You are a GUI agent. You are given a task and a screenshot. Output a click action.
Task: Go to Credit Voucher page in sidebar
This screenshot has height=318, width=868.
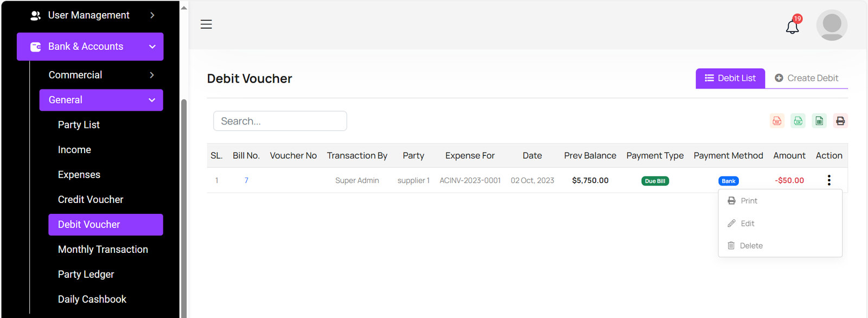[91, 200]
